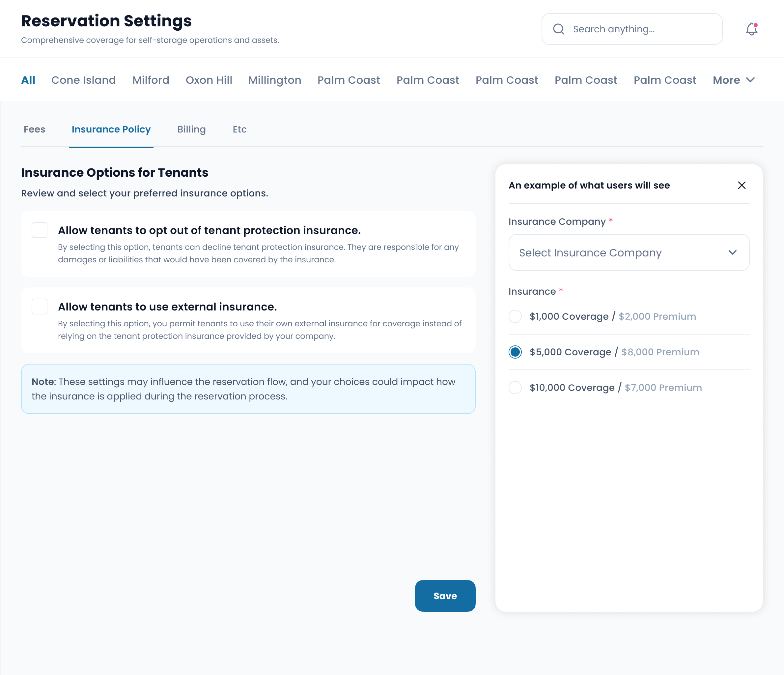Click the notification bell icon

click(751, 29)
